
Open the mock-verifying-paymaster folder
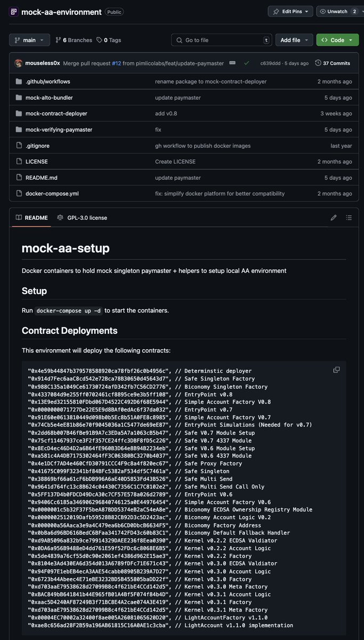[x=59, y=130]
